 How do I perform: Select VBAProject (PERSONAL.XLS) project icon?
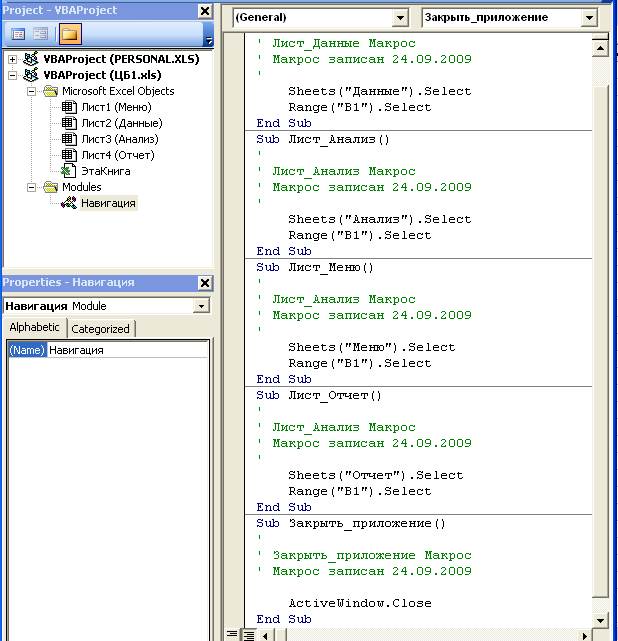[31, 59]
